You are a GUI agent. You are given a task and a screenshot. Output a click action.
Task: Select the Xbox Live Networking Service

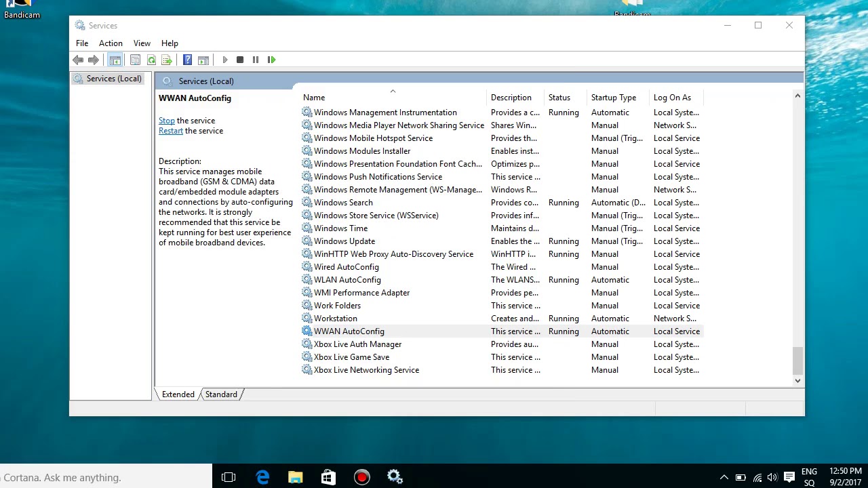coord(502,370)
